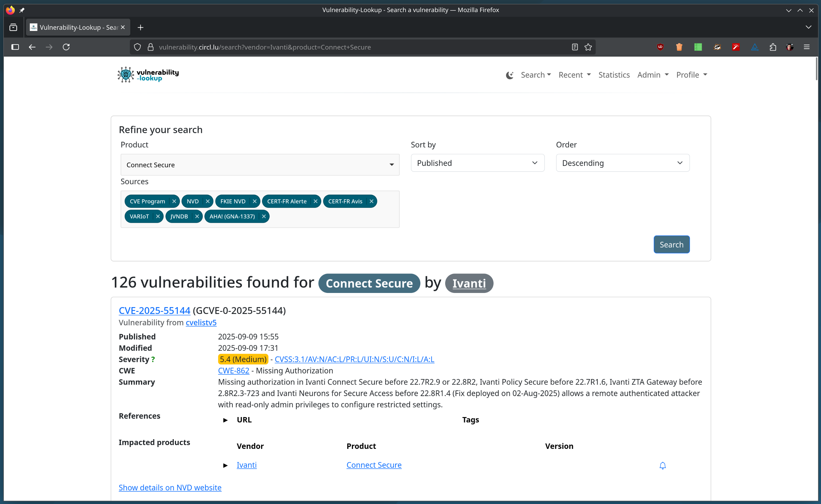The height and width of the screenshot is (504, 821).
Task: Expand the URL references list
Action: click(x=225, y=420)
